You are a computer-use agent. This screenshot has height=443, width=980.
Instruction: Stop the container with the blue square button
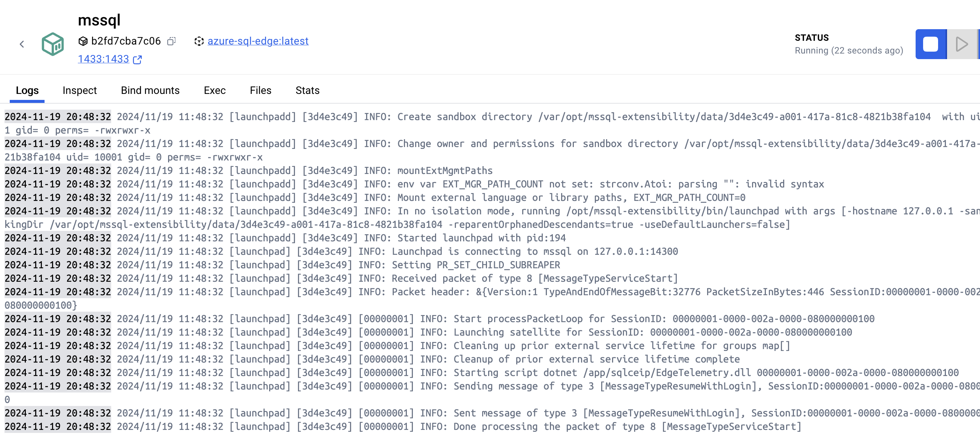tap(930, 44)
